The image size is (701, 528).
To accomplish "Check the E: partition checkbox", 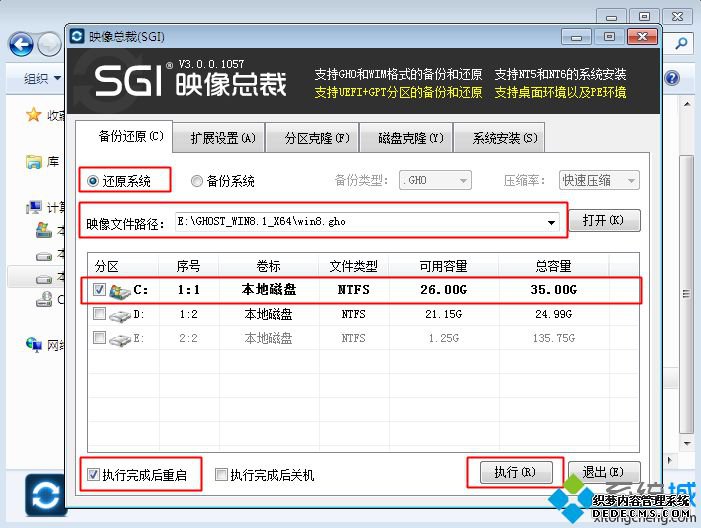I will pos(99,337).
